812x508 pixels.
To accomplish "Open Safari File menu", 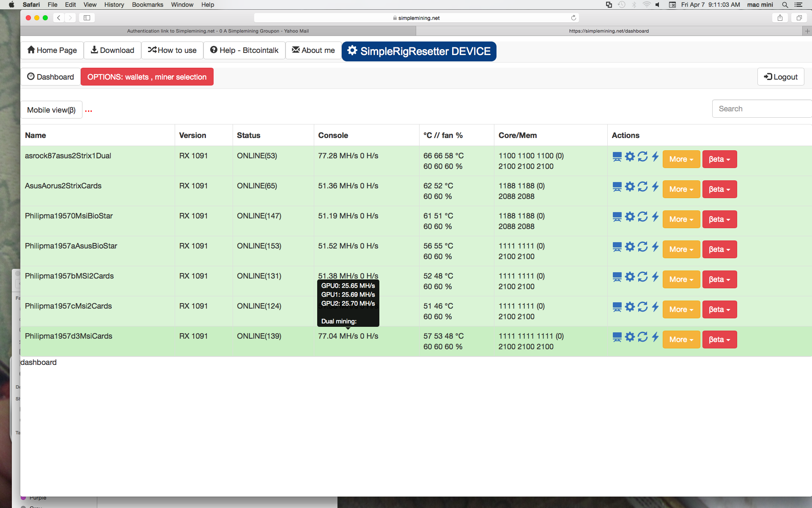I will click(x=52, y=5).
